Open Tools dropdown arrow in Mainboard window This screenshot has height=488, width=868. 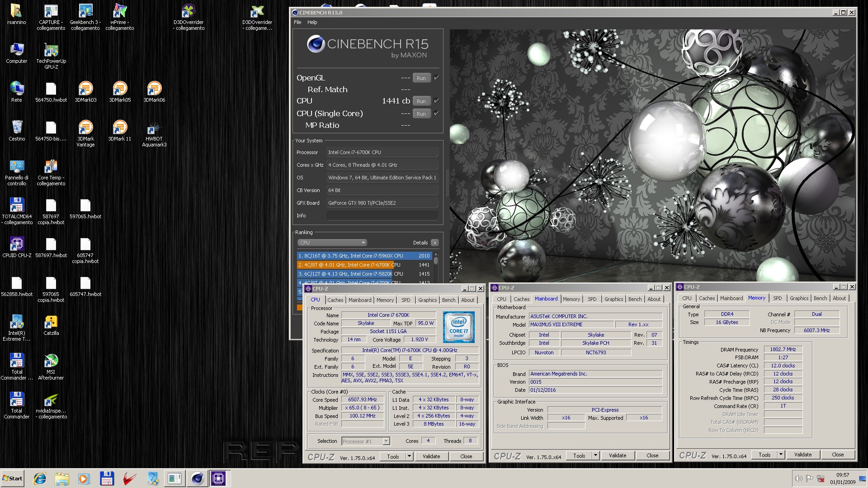click(x=595, y=455)
